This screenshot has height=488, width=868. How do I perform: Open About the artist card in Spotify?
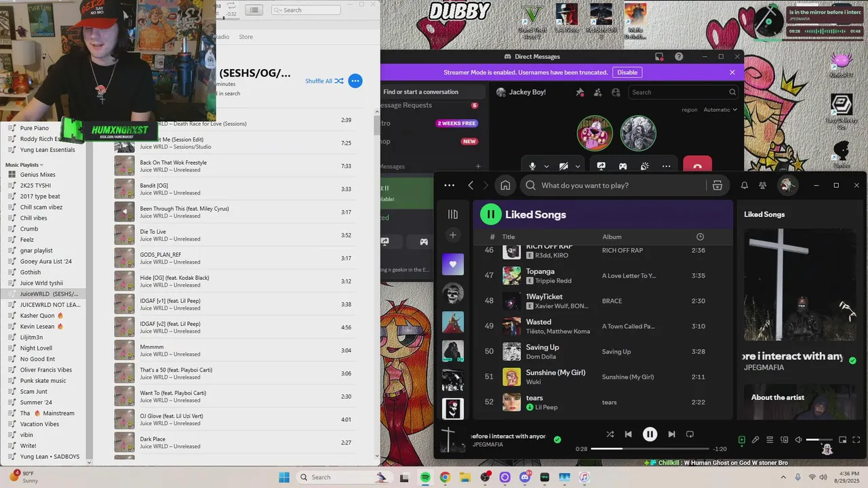coord(800,401)
